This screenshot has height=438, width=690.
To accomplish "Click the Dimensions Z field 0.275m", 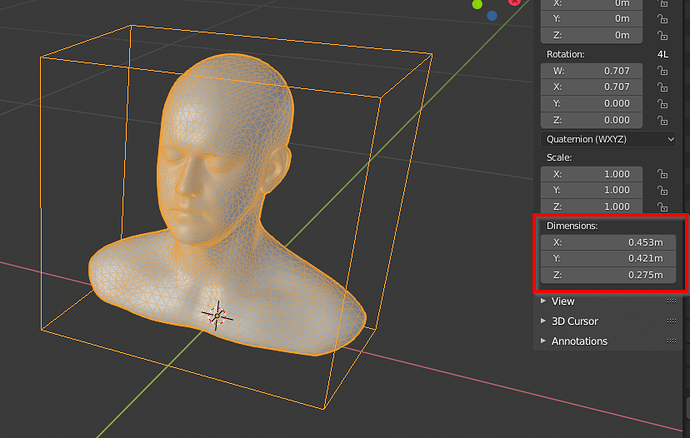I will click(609, 275).
